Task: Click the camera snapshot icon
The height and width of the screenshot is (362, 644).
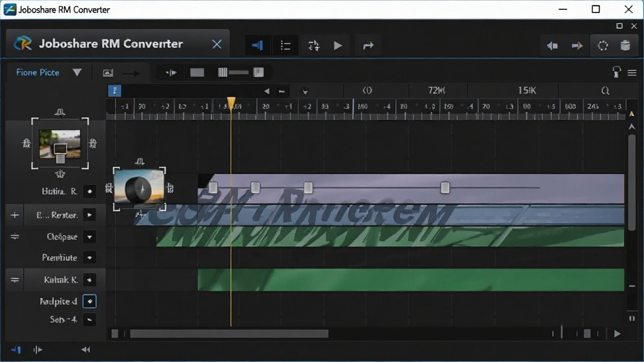Action: coord(108,73)
